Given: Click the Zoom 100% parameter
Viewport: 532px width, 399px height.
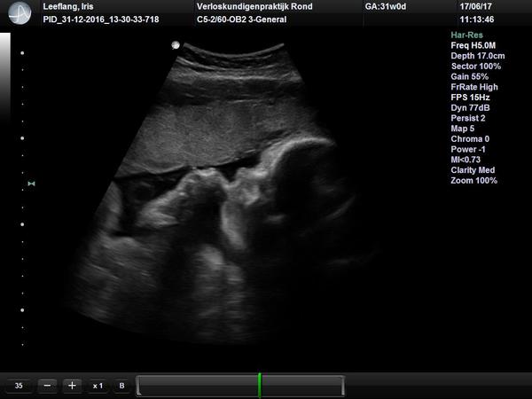Looking at the screenshot, I should tap(474, 180).
